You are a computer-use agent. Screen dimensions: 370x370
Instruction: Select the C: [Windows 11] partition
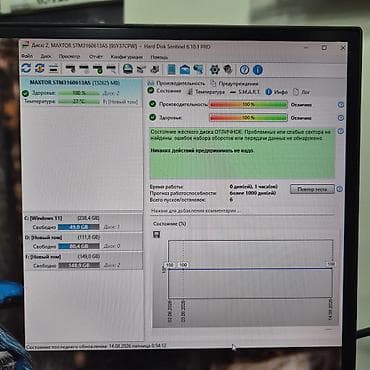[83, 223]
